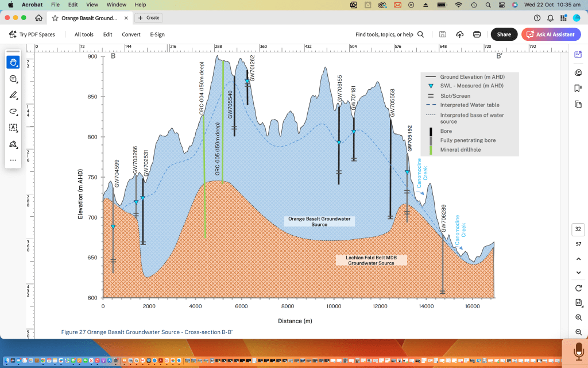Open bookmarks panel in right sidebar
588x368 pixels.
click(578, 88)
